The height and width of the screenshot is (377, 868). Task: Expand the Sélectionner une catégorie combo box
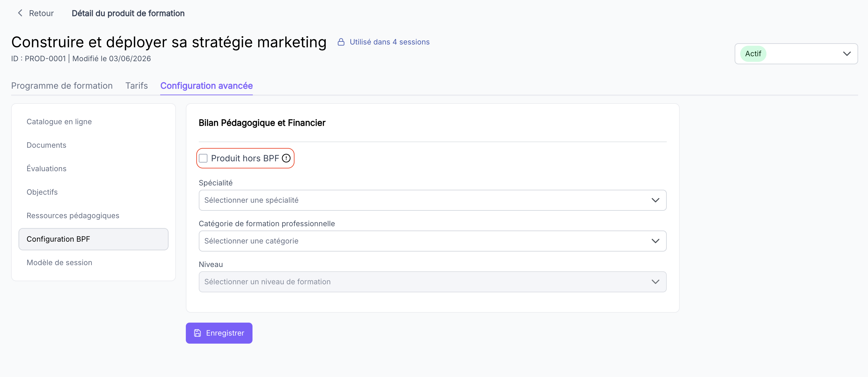[x=432, y=241]
